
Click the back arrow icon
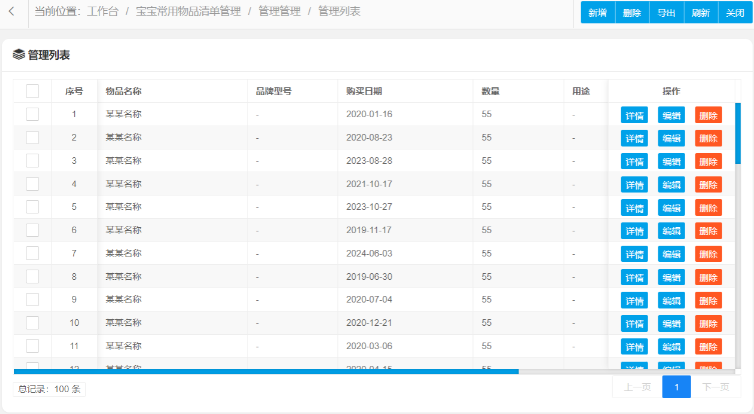[x=12, y=12]
